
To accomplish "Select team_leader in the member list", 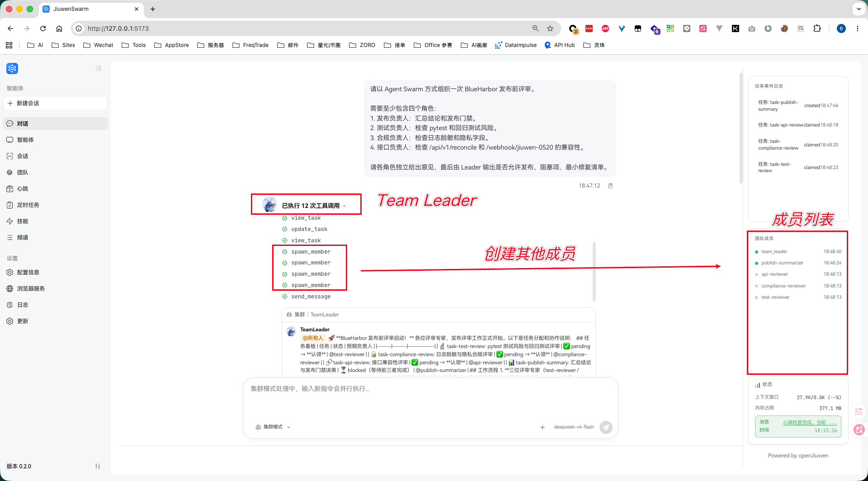I will pyautogui.click(x=798, y=251).
